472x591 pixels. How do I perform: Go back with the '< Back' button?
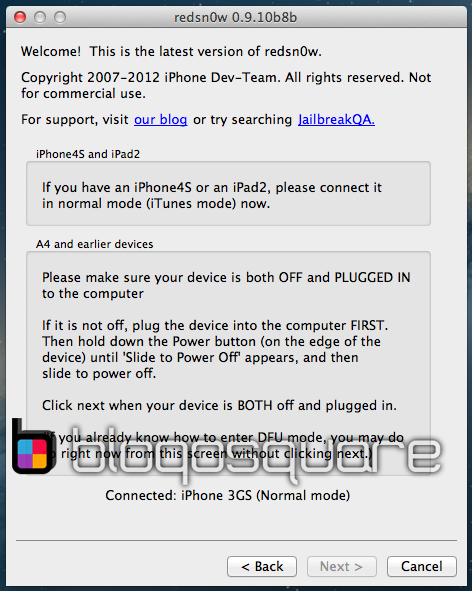(262, 566)
